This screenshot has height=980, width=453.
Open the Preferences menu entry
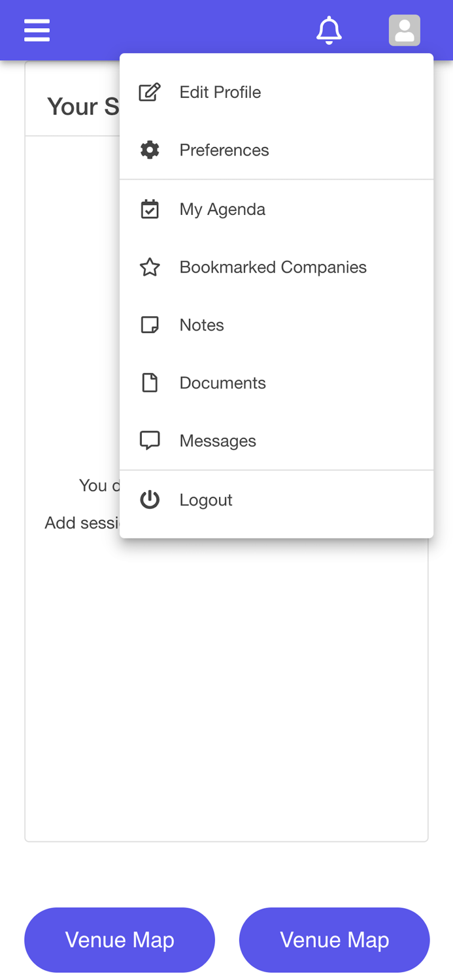click(224, 150)
